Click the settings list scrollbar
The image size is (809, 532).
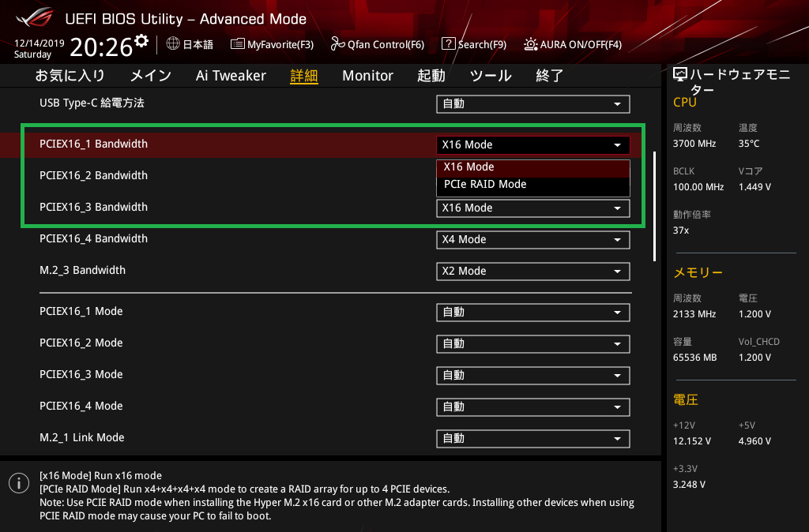[655, 206]
